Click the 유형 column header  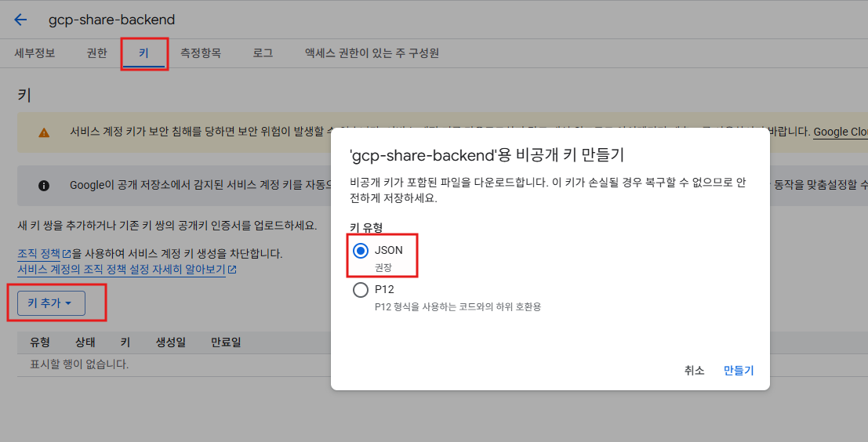(40, 342)
